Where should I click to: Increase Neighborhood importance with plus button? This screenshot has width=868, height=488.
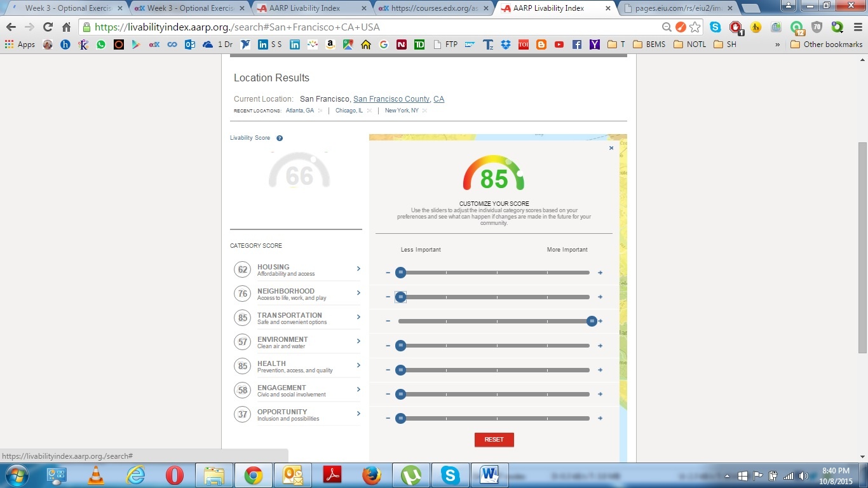[x=600, y=297]
